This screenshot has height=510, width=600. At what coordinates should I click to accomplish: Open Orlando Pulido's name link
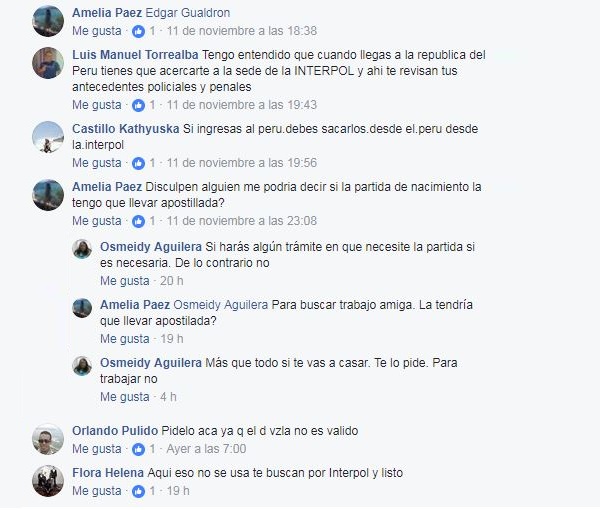115,431
